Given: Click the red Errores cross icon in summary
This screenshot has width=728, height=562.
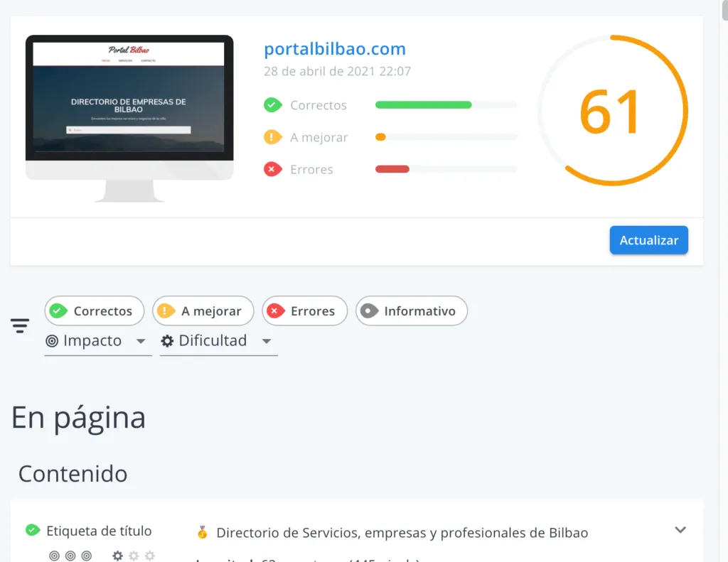Looking at the screenshot, I should pyautogui.click(x=272, y=169).
